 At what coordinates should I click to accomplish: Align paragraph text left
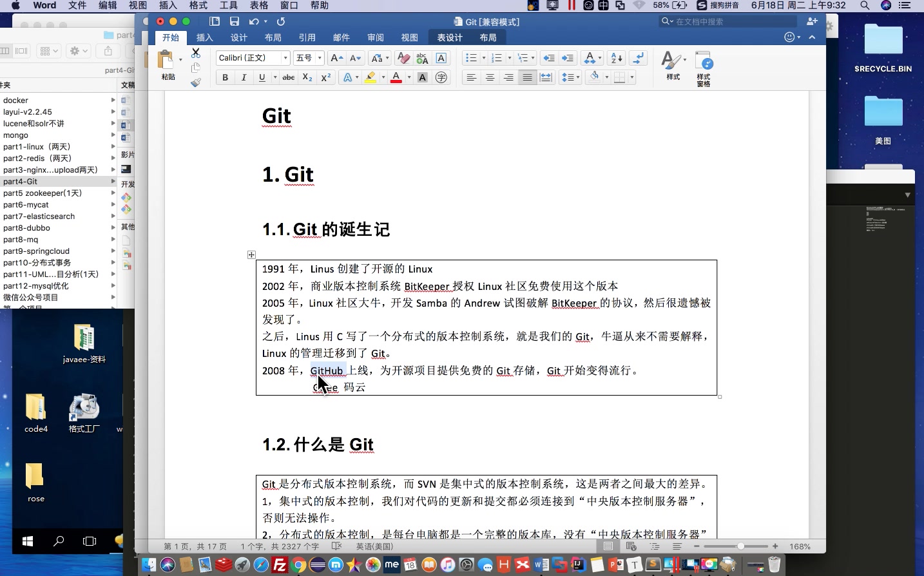point(472,77)
